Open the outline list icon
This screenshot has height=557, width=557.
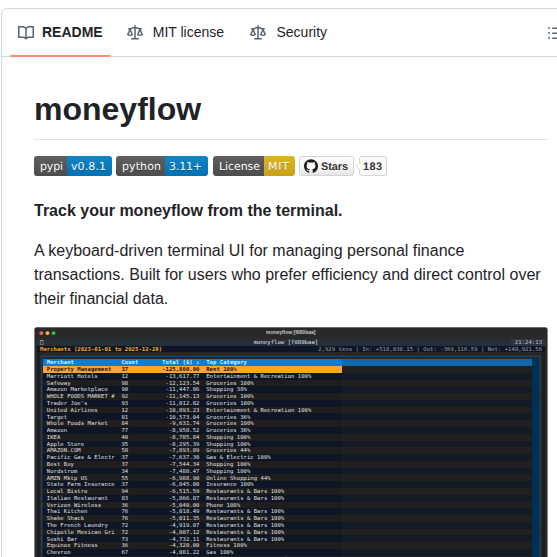[552, 33]
